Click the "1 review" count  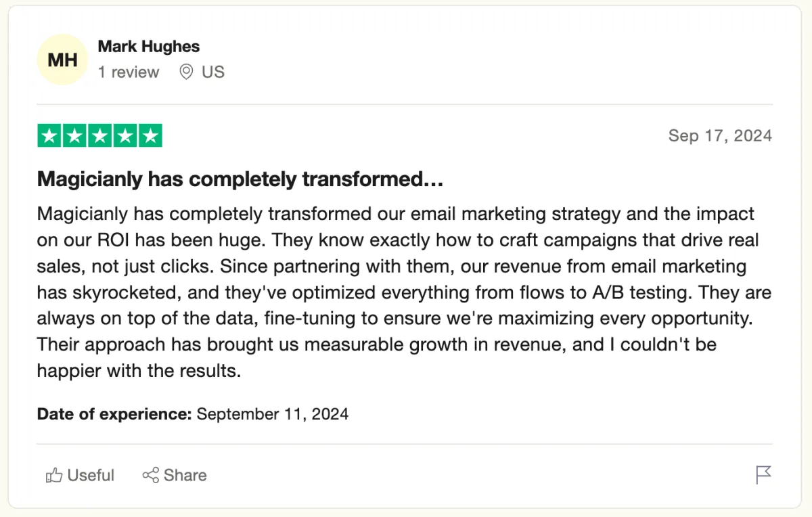coord(129,72)
